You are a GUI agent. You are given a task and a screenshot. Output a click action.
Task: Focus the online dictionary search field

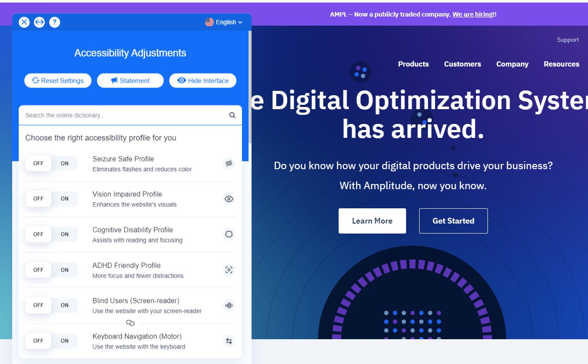tap(124, 115)
